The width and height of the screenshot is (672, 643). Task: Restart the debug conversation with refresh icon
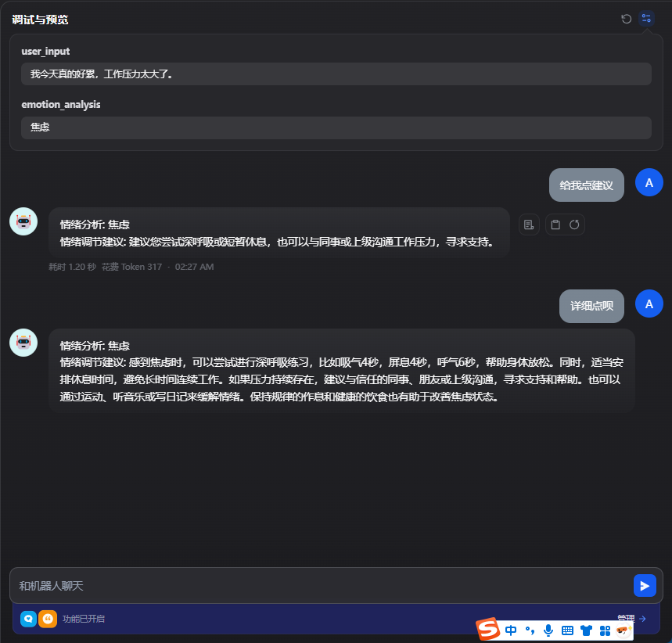pyautogui.click(x=626, y=19)
